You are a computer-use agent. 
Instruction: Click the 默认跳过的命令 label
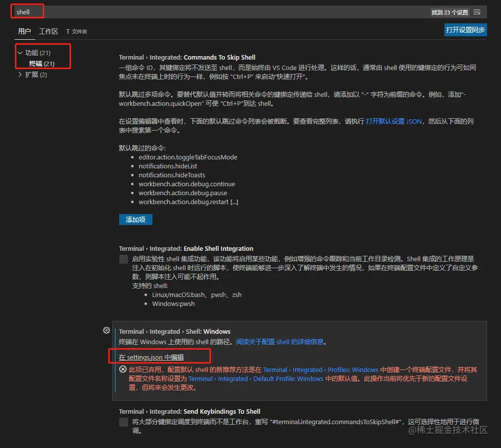point(142,149)
